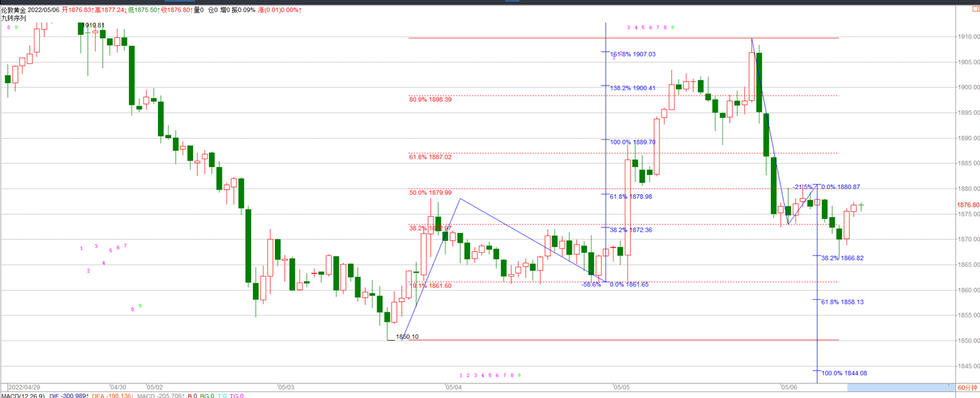Open the 60分钟 period selector

[x=968, y=387]
